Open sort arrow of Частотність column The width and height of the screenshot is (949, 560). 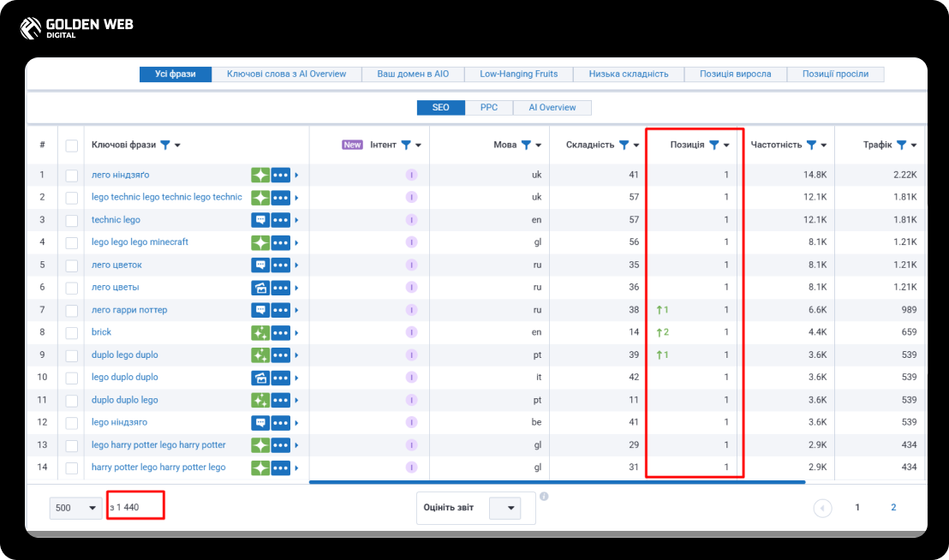tap(824, 146)
